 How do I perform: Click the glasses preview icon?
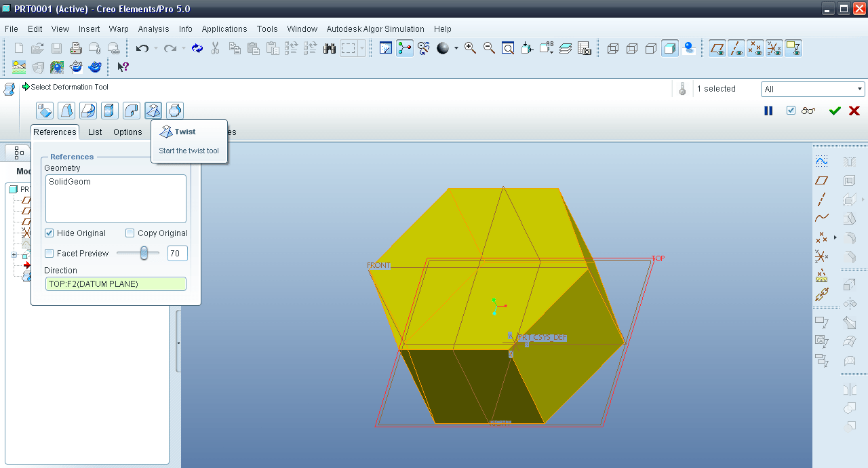pyautogui.click(x=808, y=111)
